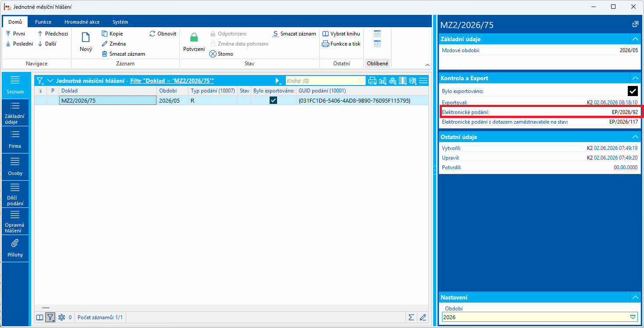Click the Kniha search input field
The image size is (644, 328).
325,81
